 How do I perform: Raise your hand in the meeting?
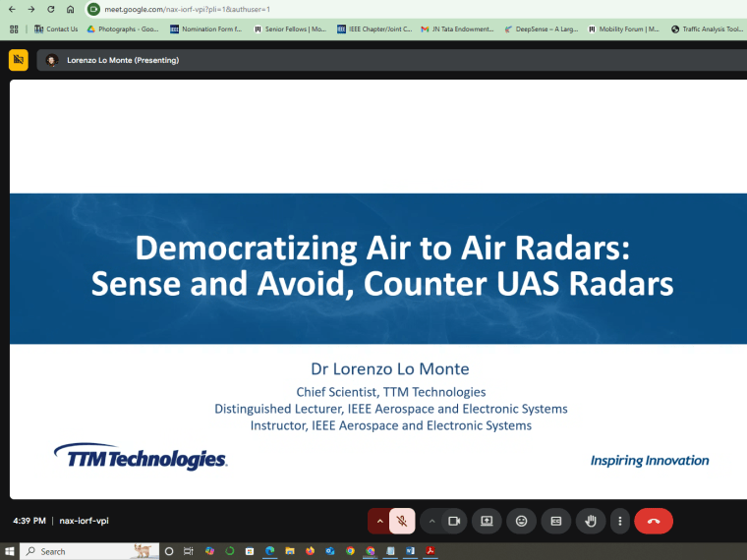pos(591,521)
